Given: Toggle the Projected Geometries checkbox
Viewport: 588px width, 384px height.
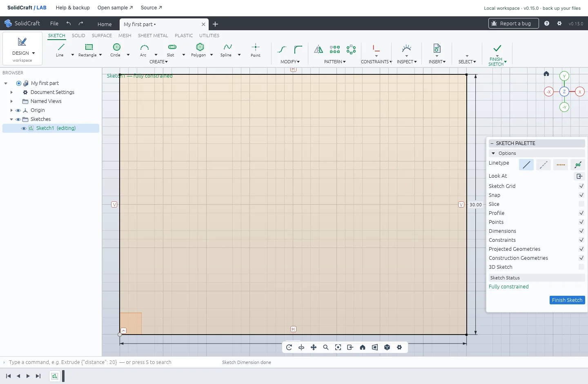Looking at the screenshot, I should tap(581, 249).
